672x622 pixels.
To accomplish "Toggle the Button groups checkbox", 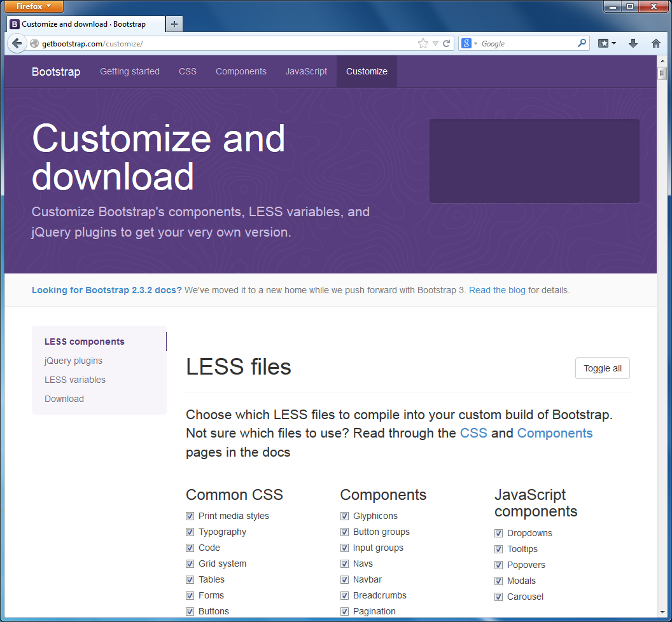I will tap(344, 532).
